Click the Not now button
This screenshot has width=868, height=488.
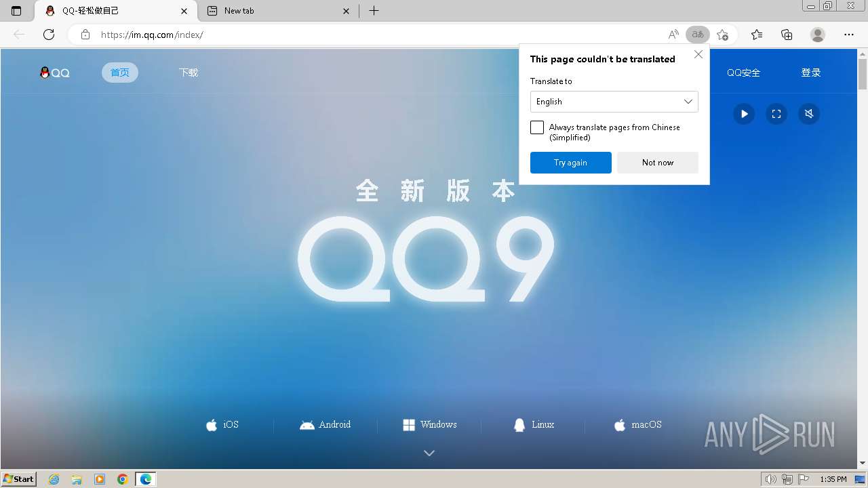pos(658,163)
